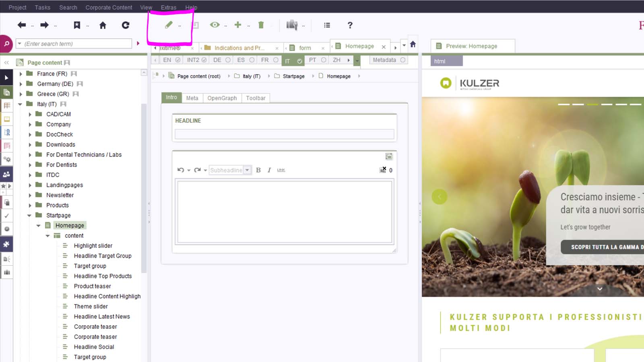Screen dimensions: 644x362
Task: Switch to the OpenGraph tab
Action: tap(222, 98)
